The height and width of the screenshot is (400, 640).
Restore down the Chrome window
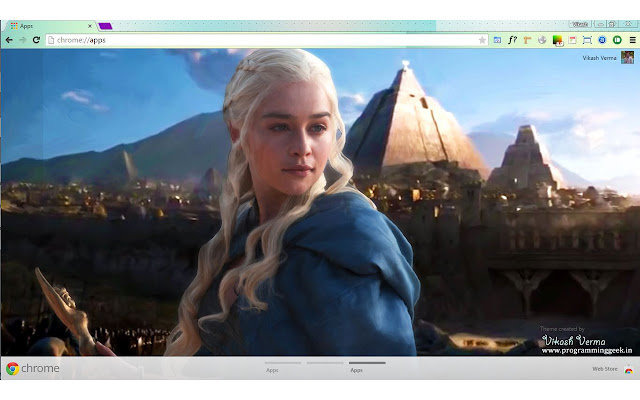612,24
